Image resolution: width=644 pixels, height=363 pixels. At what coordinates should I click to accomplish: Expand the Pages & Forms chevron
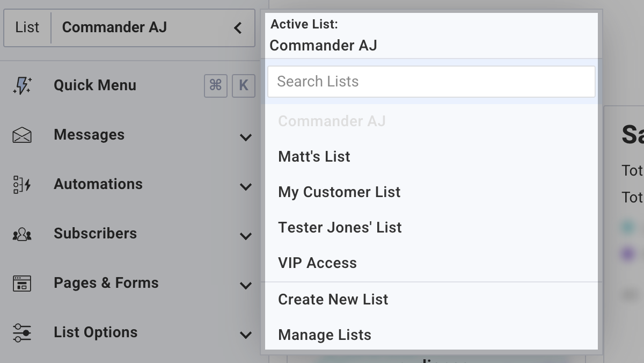click(246, 285)
